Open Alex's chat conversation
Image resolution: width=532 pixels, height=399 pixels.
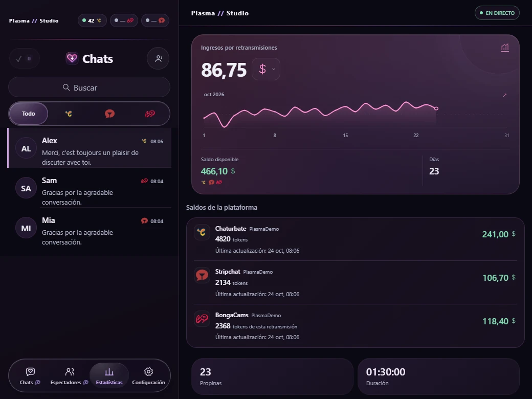coord(90,148)
